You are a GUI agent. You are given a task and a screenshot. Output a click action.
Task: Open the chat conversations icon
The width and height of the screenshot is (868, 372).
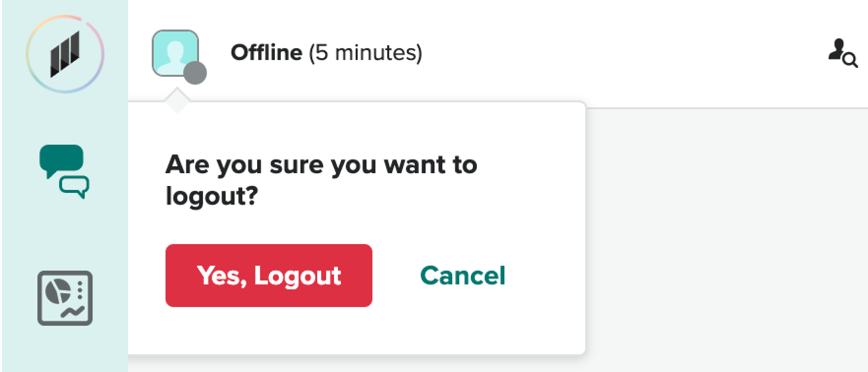click(64, 171)
